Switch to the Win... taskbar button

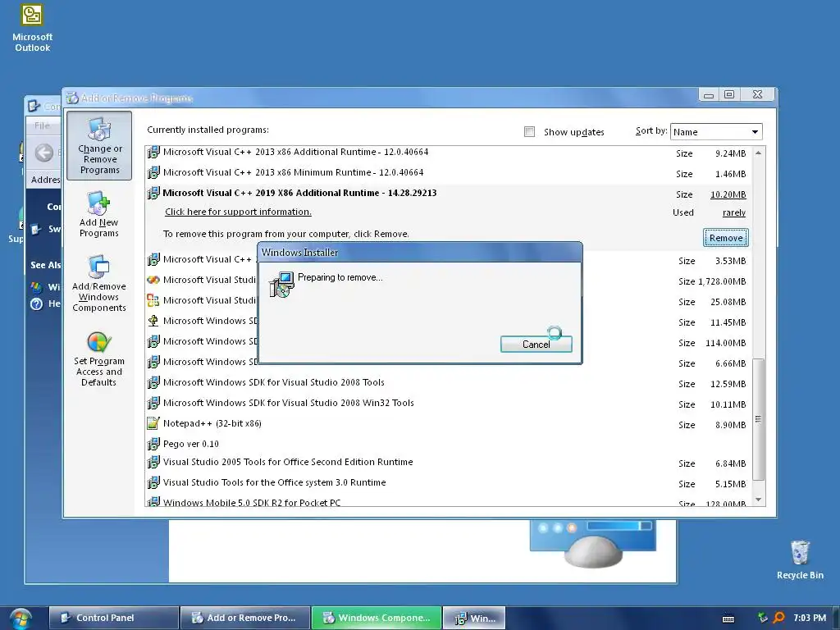[x=475, y=618]
